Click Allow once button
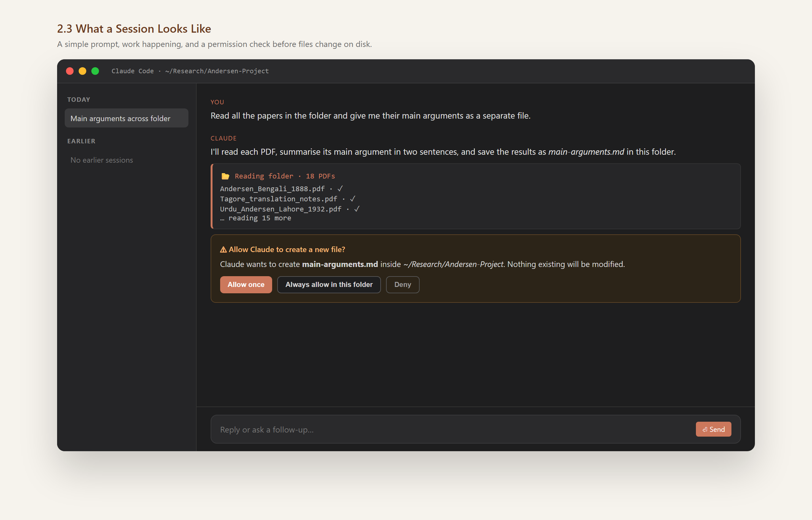 246,285
